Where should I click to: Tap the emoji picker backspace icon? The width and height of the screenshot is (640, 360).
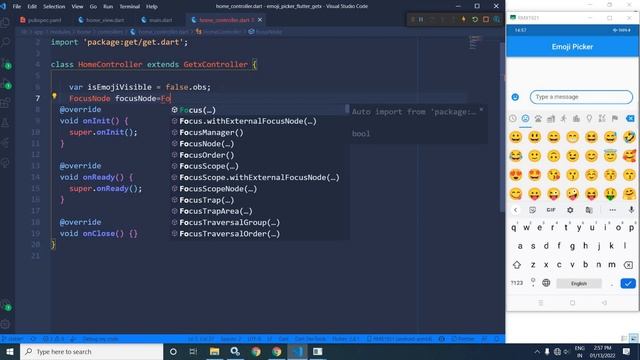coord(630,118)
